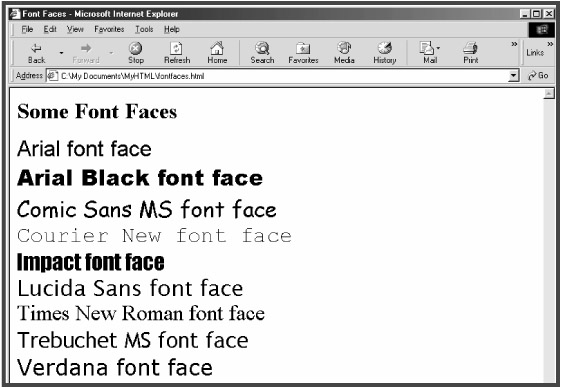Expand the toolbar overflow chevron
The width and height of the screenshot is (561, 388).
coord(514,44)
